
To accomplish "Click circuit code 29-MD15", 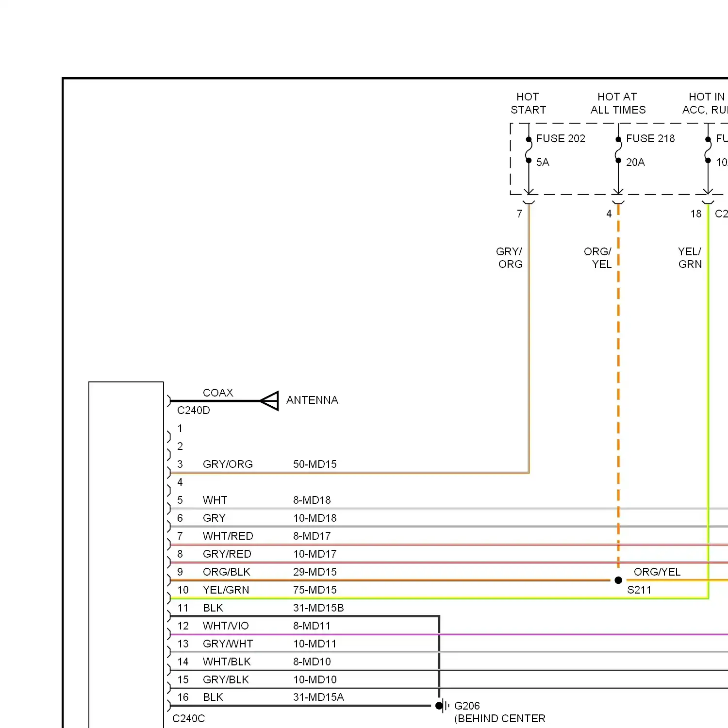I will (315, 572).
